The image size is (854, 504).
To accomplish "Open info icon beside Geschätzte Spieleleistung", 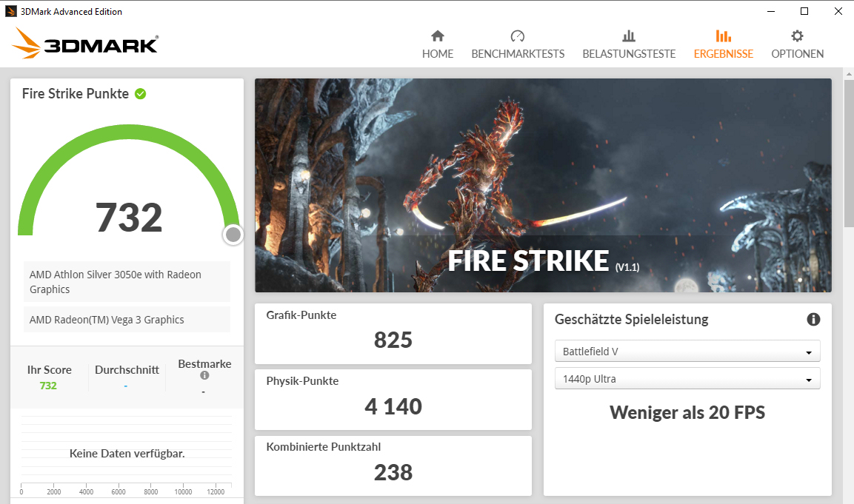I will 813,320.
